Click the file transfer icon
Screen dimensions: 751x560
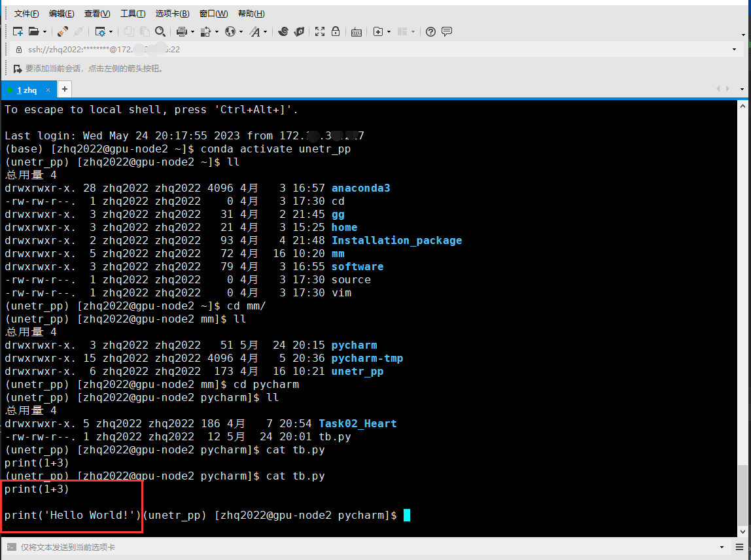click(205, 31)
